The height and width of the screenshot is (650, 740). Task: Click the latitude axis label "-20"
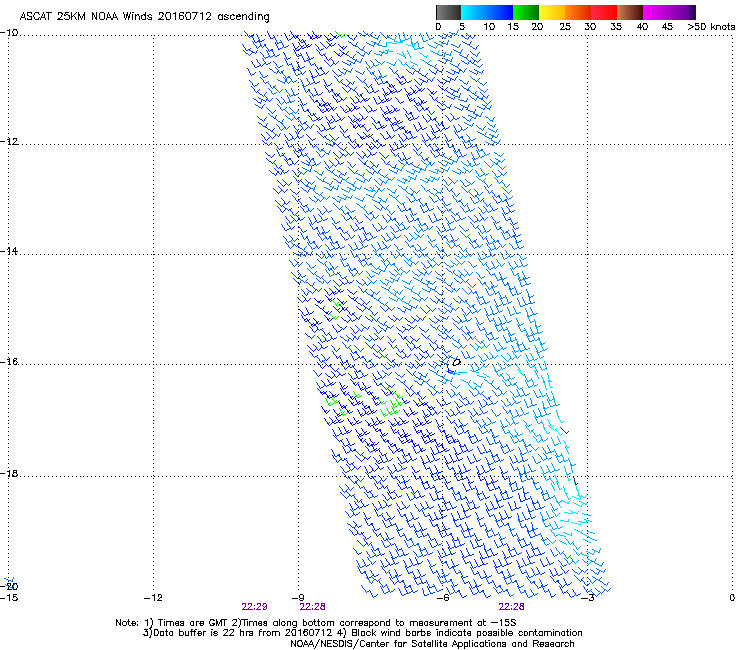coord(9,586)
